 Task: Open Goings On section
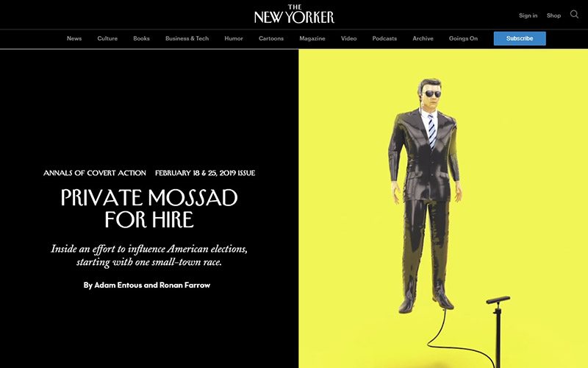click(x=463, y=38)
